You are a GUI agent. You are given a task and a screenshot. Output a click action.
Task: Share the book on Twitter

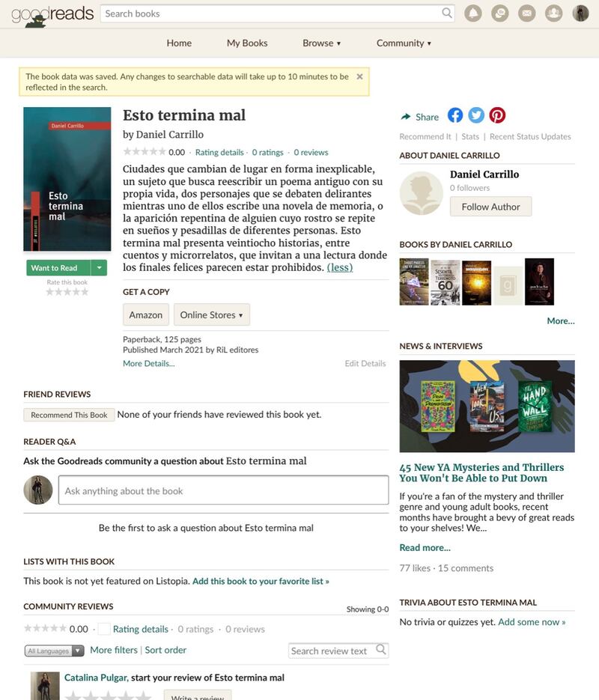point(476,115)
